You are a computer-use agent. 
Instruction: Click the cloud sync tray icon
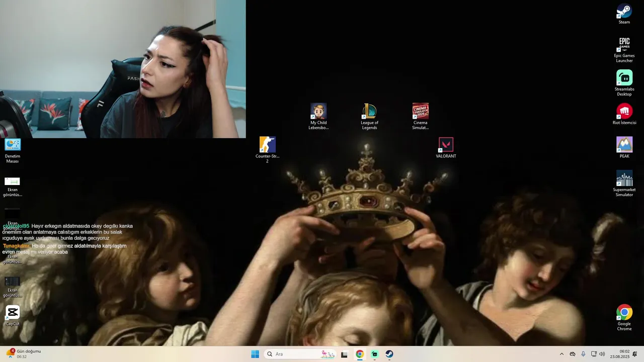[x=573, y=354]
